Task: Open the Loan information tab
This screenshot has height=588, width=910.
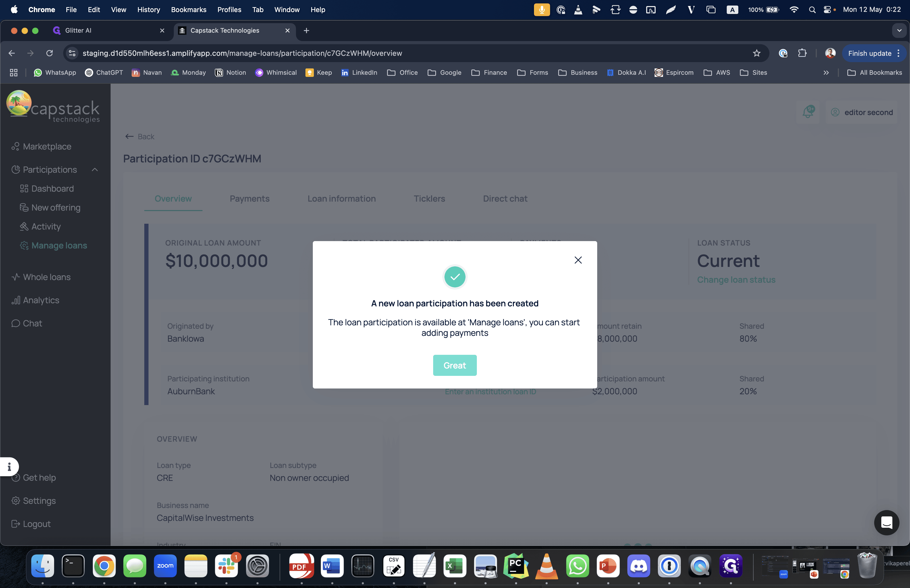Action: coord(342,198)
